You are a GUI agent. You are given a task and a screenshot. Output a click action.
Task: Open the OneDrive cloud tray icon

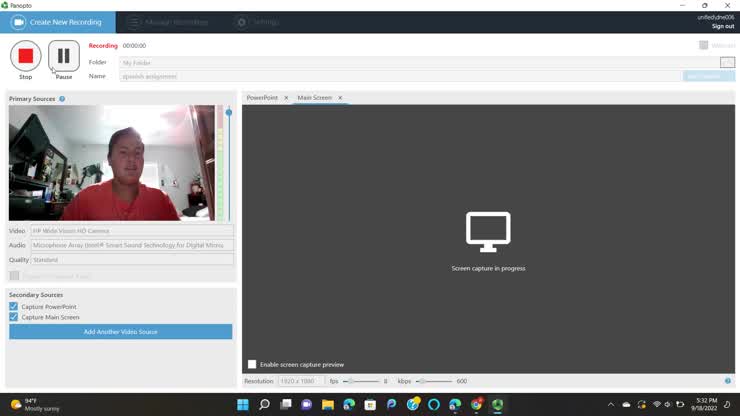coord(626,405)
